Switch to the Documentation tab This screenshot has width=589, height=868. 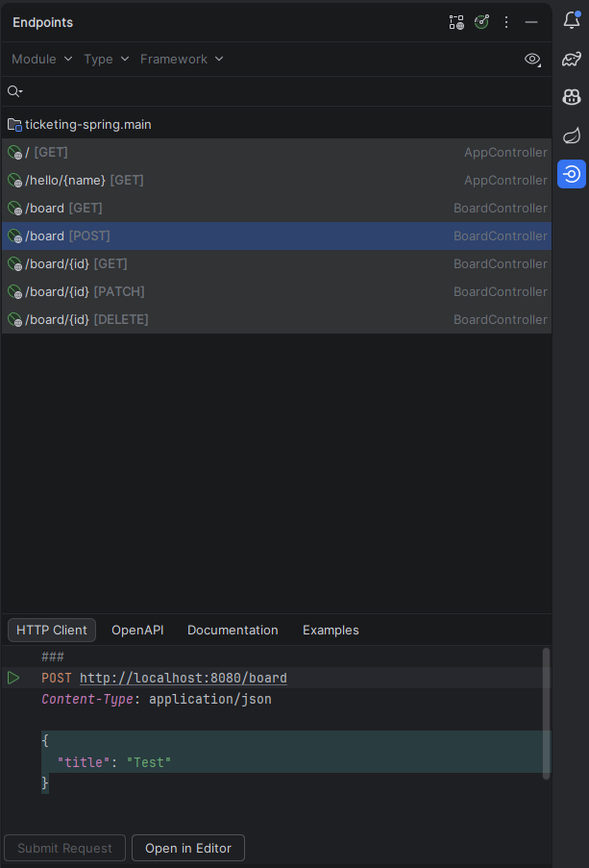point(233,630)
